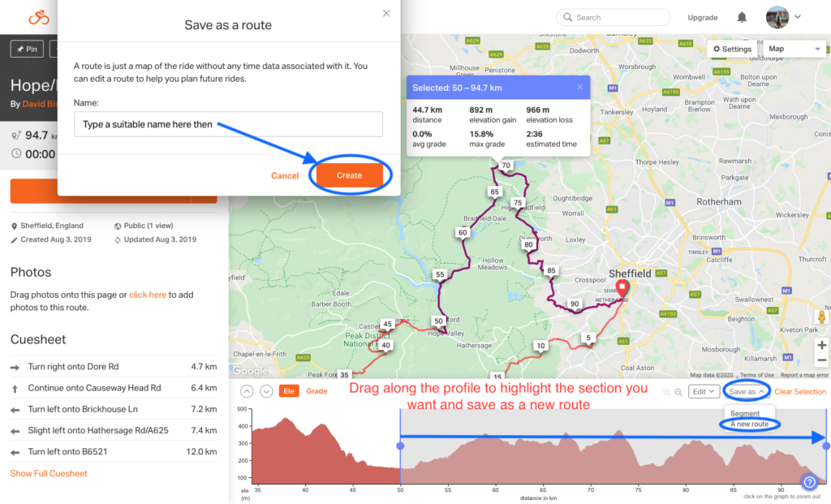831x504 pixels.
Task: Choose Segment from Save as menu
Action: (x=745, y=413)
